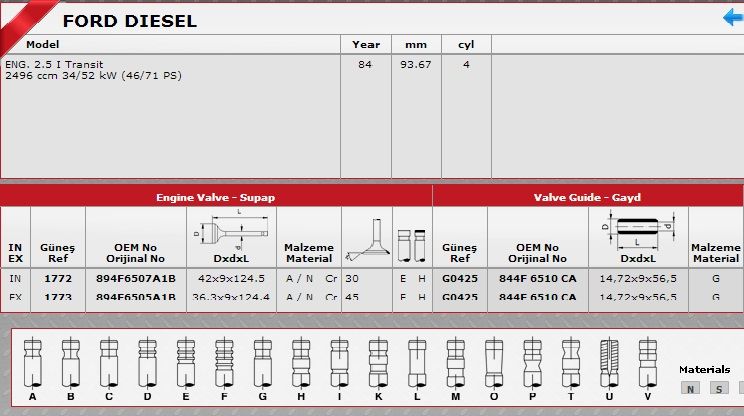Choose valve stem type O diagram

pos(493,361)
